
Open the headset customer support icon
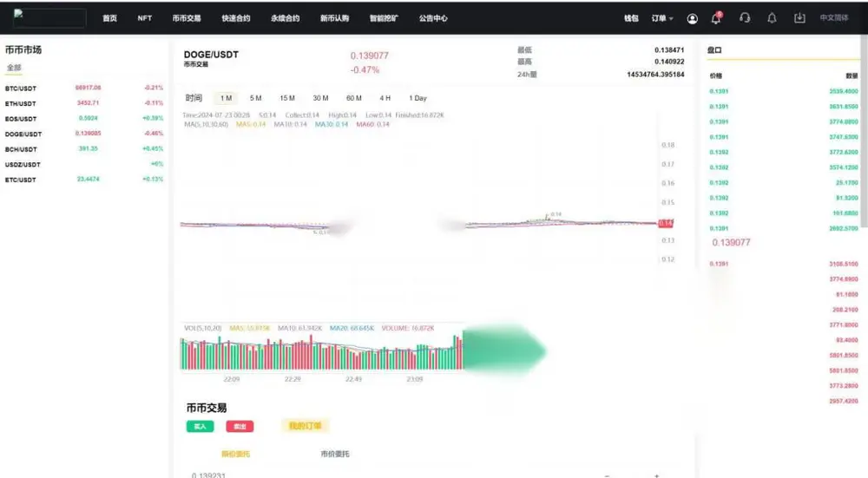click(745, 18)
